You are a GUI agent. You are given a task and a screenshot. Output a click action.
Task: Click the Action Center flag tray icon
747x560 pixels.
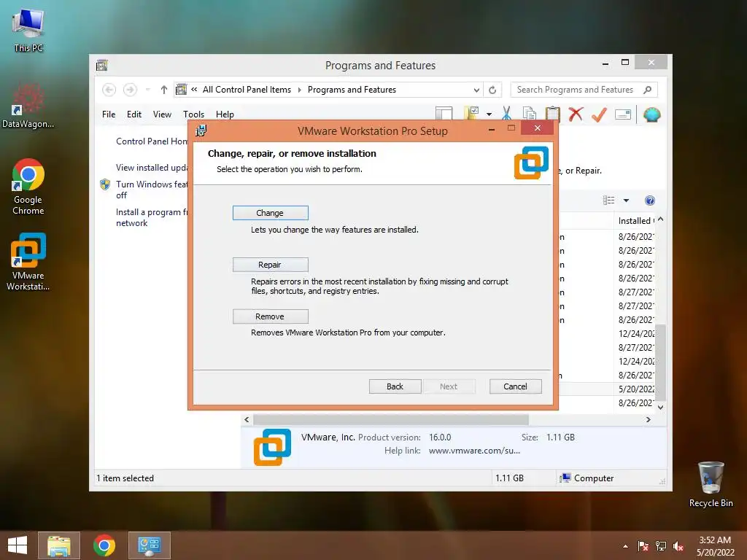click(x=643, y=546)
